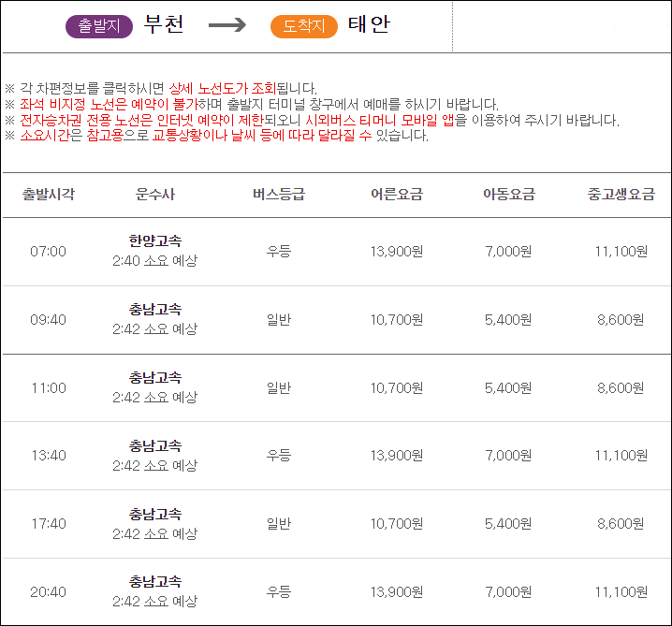
Task: Open the 11:00 departure row
Action: tap(336, 388)
